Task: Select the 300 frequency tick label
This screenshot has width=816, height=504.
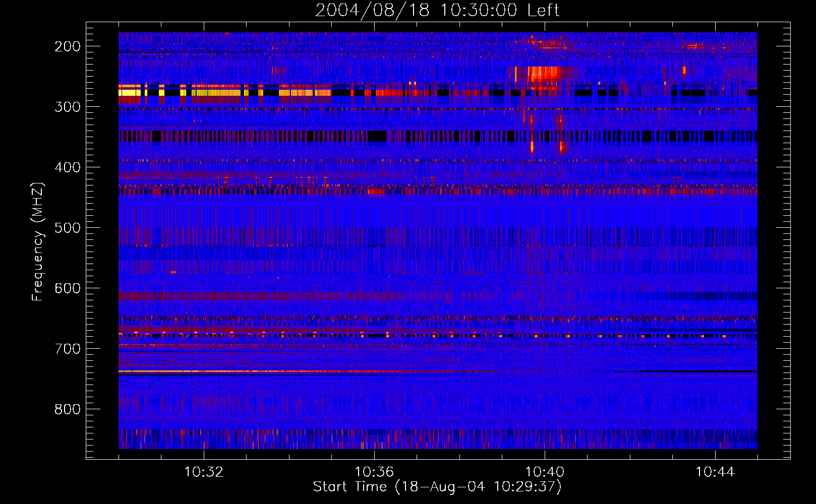Action: tap(68, 107)
